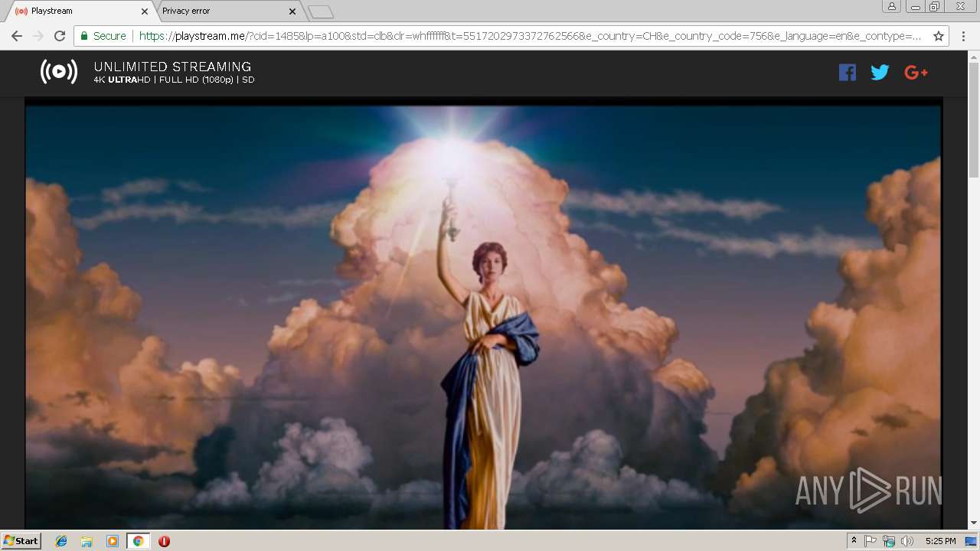Image resolution: width=980 pixels, height=551 pixels.
Task: Switch to Privacy error tab
Action: [x=226, y=11]
